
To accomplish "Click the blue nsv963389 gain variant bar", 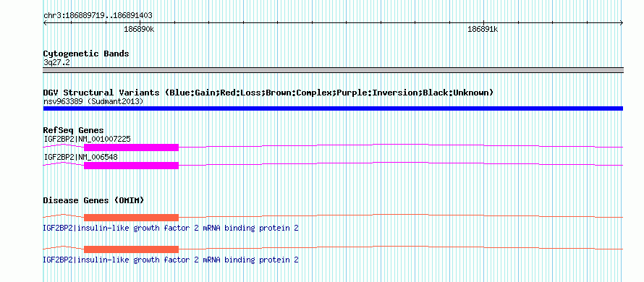I will (x=333, y=108).
